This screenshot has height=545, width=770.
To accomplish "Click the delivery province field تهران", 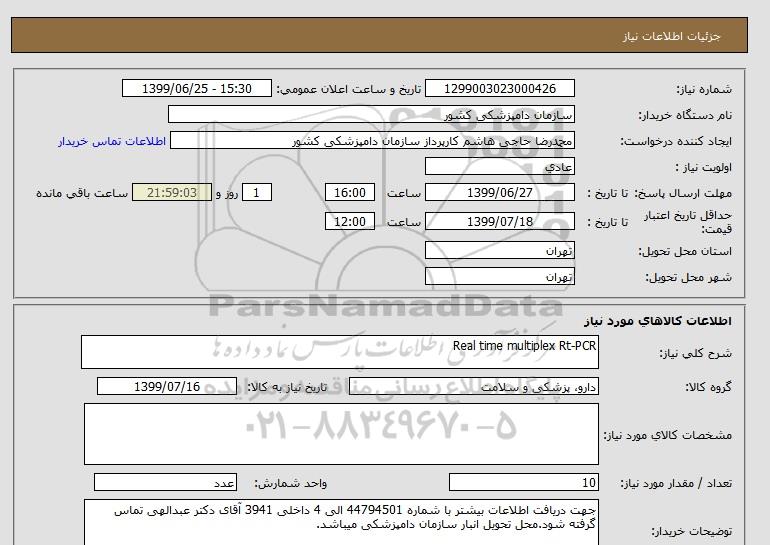I will (499, 250).
